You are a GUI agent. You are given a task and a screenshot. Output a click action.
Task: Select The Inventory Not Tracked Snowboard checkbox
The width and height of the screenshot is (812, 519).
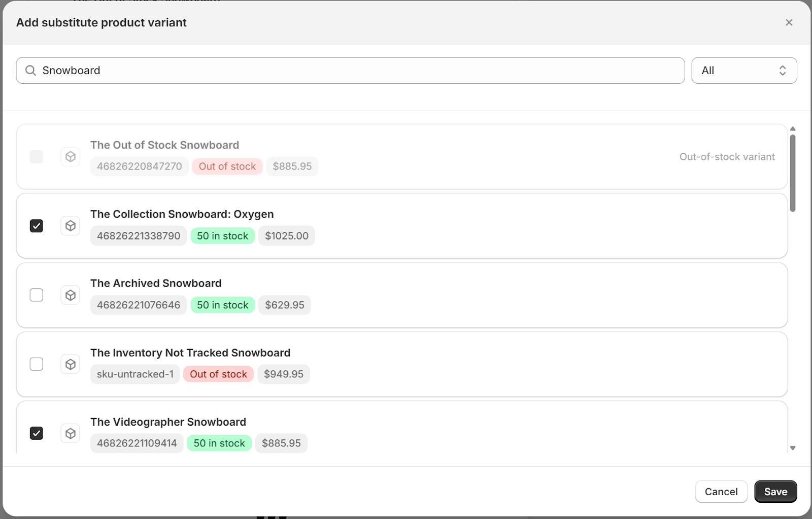[x=37, y=364]
